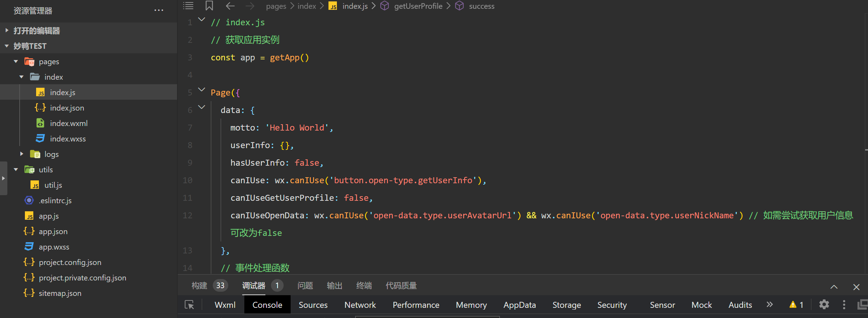
Task: Switch to the 代码质量 panel tab
Action: [401, 286]
